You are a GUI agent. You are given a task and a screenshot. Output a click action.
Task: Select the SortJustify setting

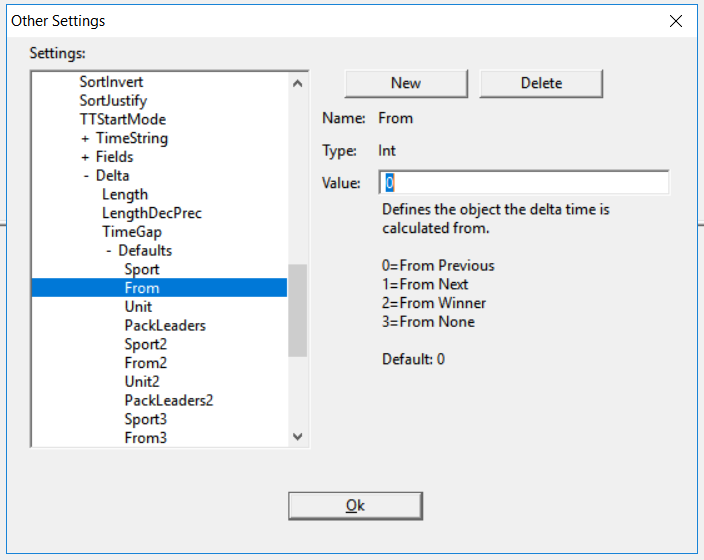tap(113, 101)
